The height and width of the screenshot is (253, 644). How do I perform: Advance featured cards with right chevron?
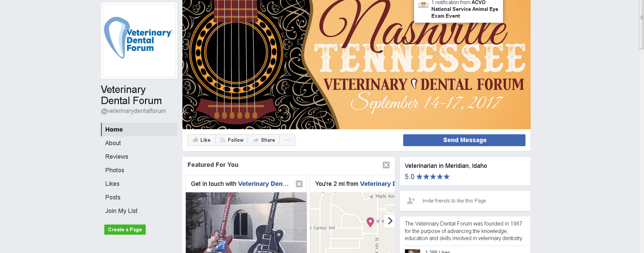(x=390, y=221)
